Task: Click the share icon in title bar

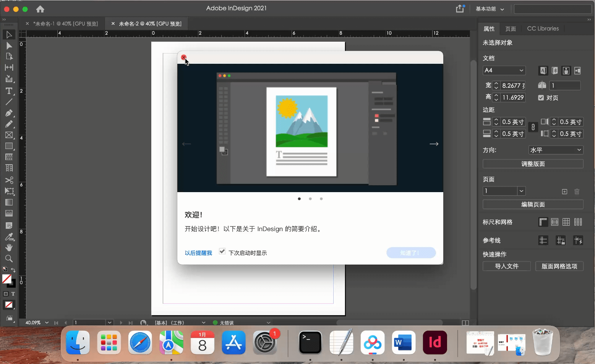Action: click(460, 8)
